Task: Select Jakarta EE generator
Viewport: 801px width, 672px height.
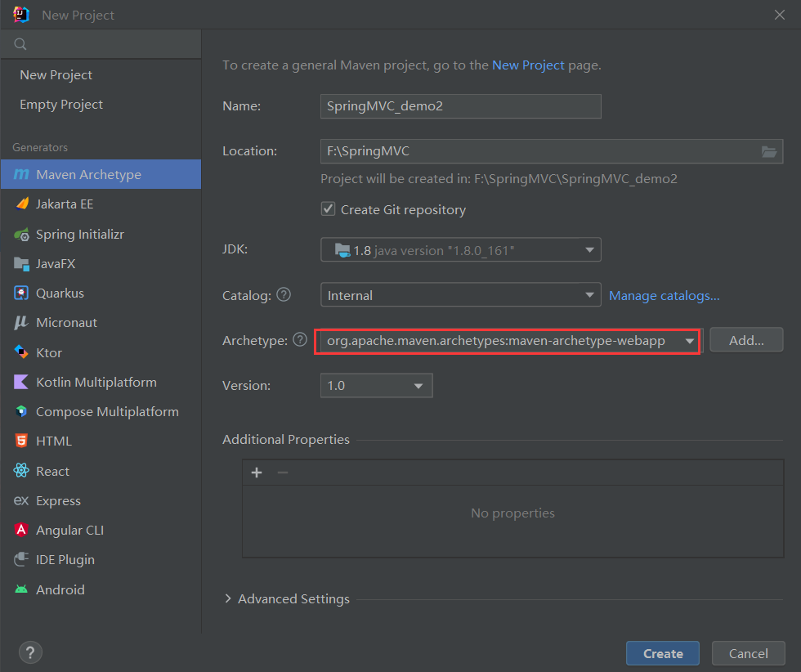Action: click(101, 204)
